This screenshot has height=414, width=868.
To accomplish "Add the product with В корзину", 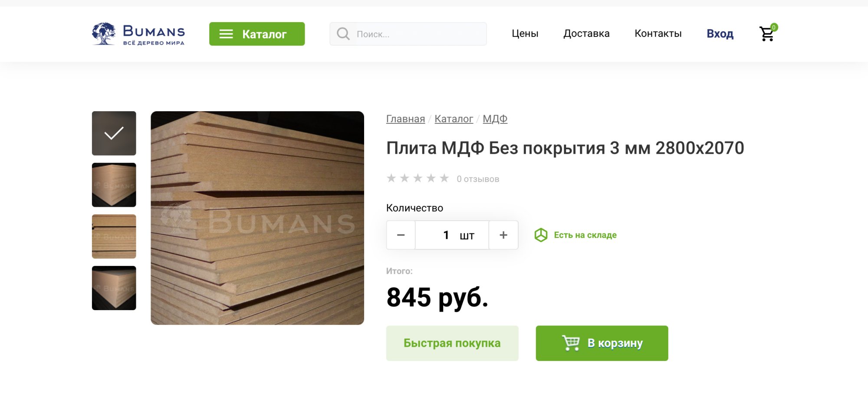I will 602,343.
